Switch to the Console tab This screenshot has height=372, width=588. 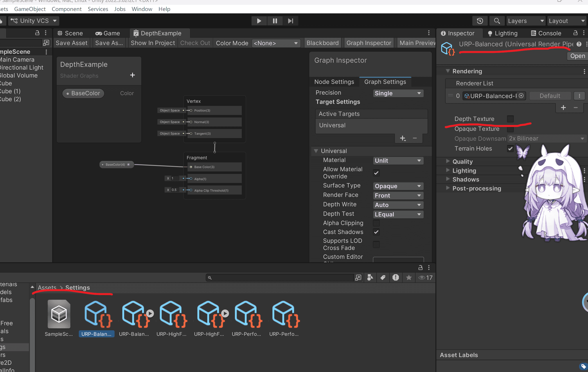coord(546,33)
